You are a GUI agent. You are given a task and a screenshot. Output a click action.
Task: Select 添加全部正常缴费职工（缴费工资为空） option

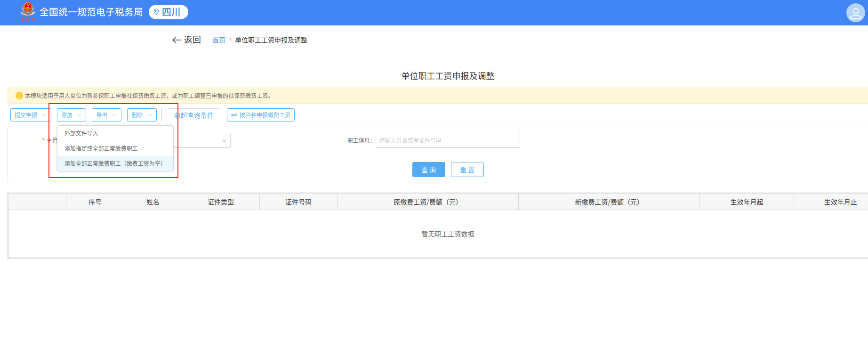113,163
